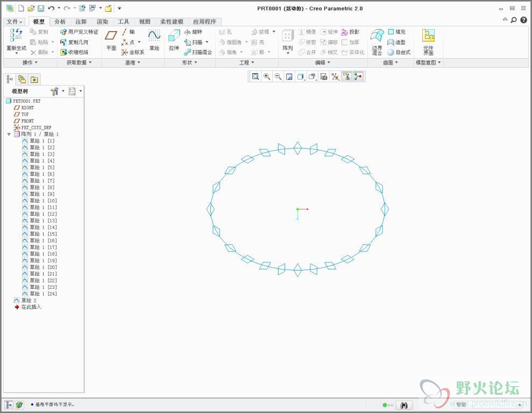This screenshot has width=532, height=413.
Task: Collapse the 阵列 1 / 草绘 1 tree node
Action: pos(9,134)
